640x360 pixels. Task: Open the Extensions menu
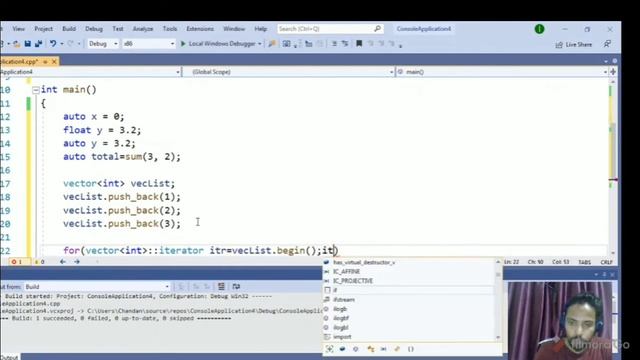point(200,29)
